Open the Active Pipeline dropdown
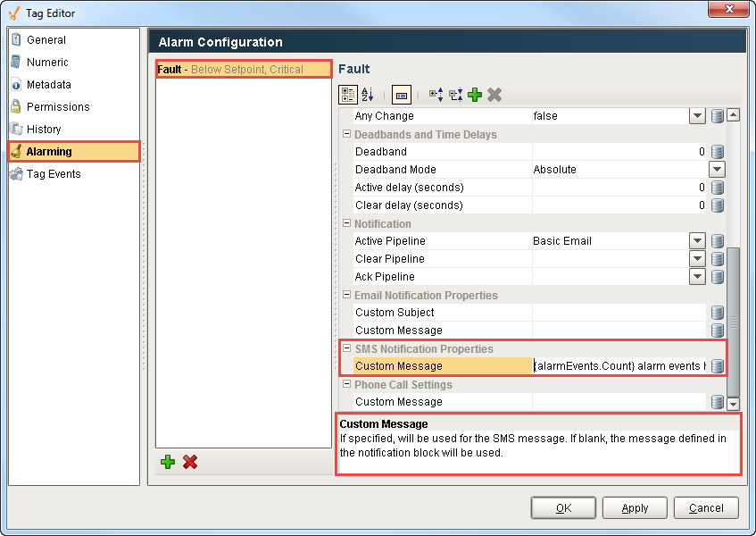 697,240
